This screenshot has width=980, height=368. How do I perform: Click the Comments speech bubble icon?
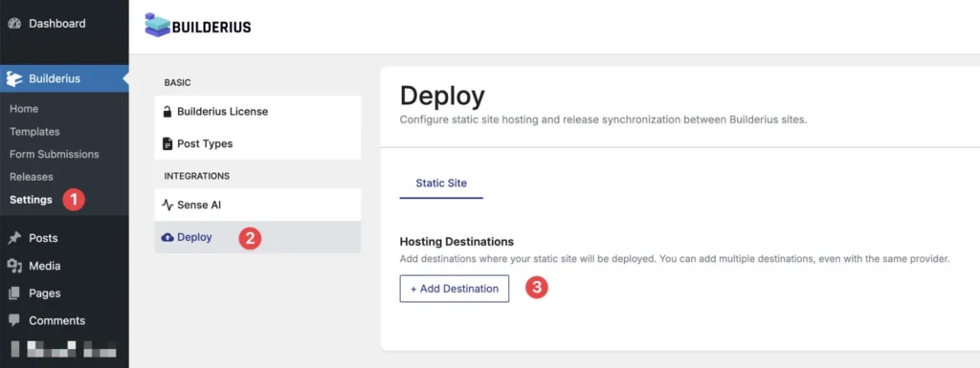tap(14, 320)
